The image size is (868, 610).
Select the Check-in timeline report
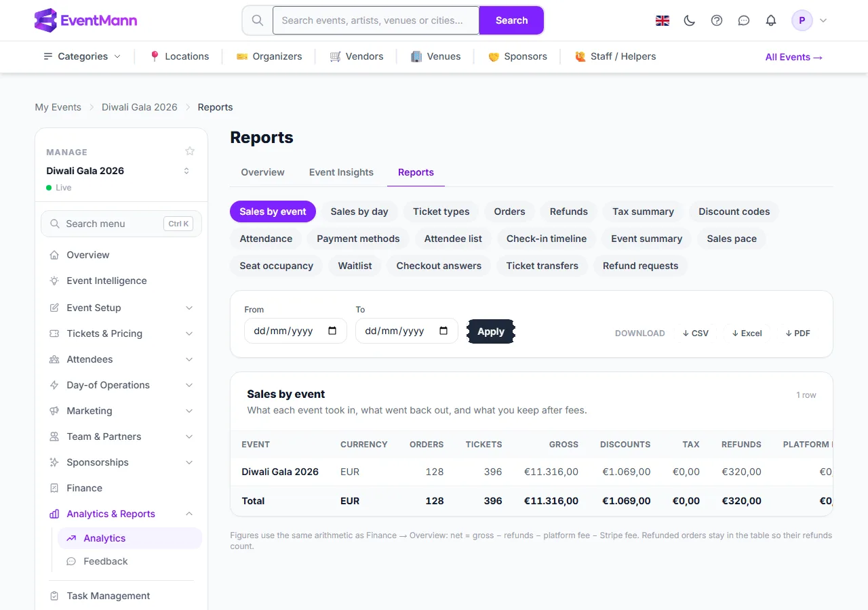point(547,239)
